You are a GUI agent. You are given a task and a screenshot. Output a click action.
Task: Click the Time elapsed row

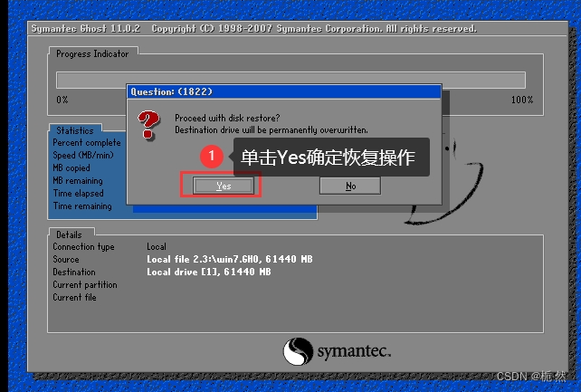[78, 193]
